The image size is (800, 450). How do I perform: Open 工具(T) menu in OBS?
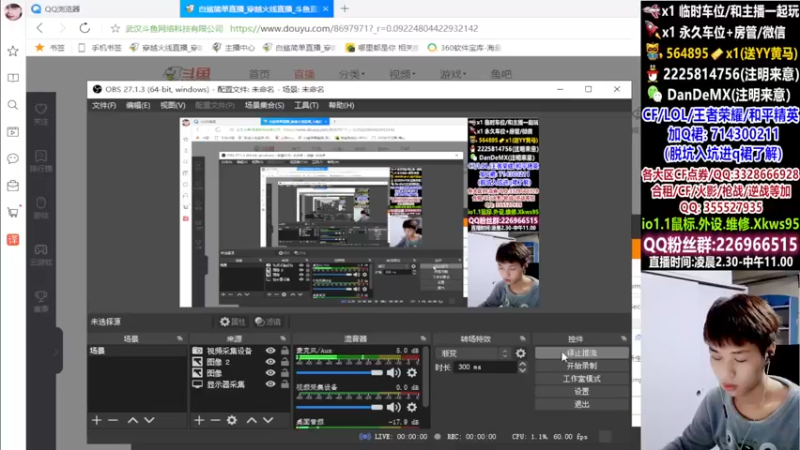click(306, 105)
